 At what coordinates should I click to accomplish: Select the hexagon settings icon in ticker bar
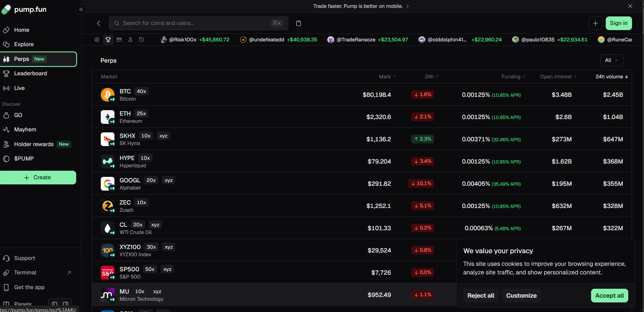click(97, 40)
